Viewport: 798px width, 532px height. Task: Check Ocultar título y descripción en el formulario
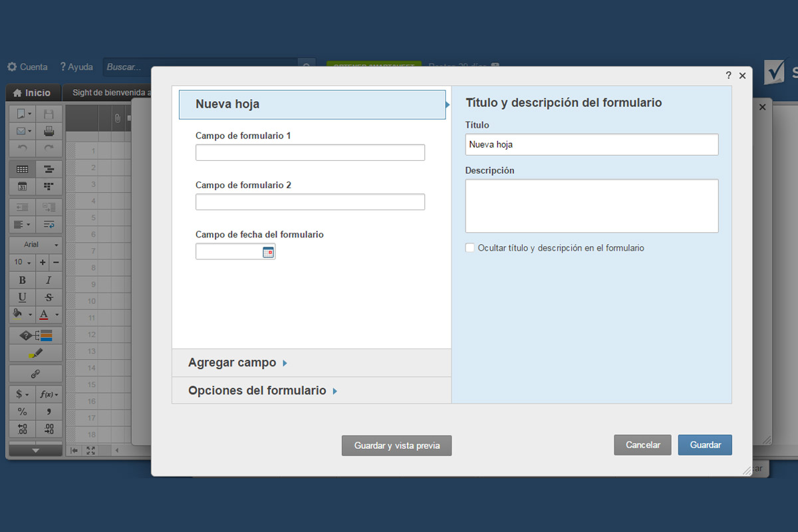[470, 247]
